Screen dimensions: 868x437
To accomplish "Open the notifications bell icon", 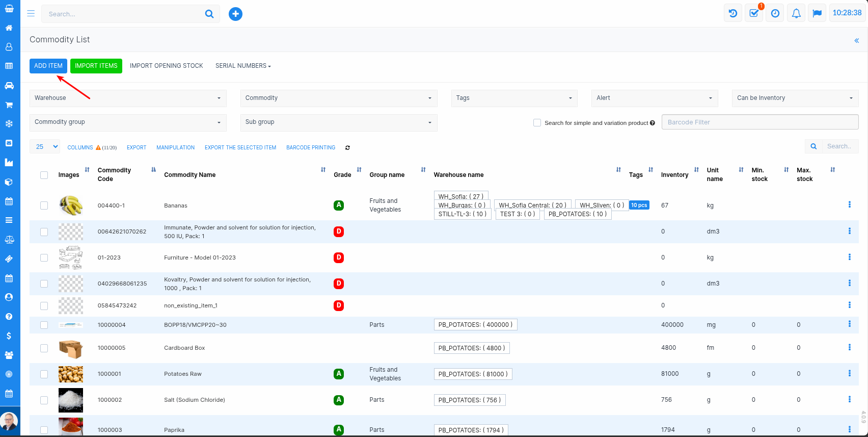I will pos(796,14).
